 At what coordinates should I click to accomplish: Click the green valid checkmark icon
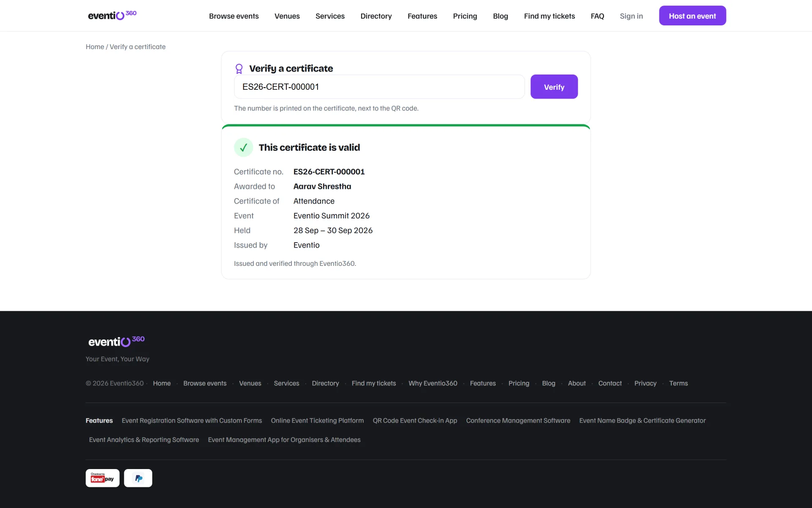244,147
